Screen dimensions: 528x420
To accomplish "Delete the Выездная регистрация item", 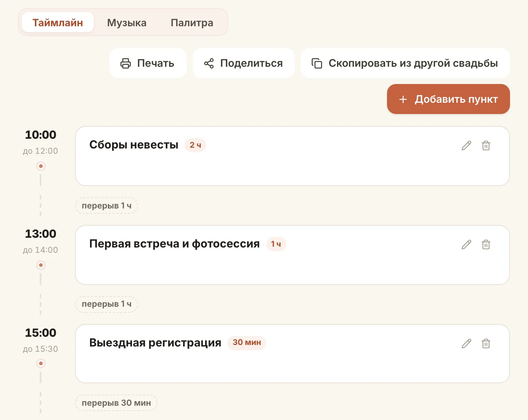I will coord(486,343).
